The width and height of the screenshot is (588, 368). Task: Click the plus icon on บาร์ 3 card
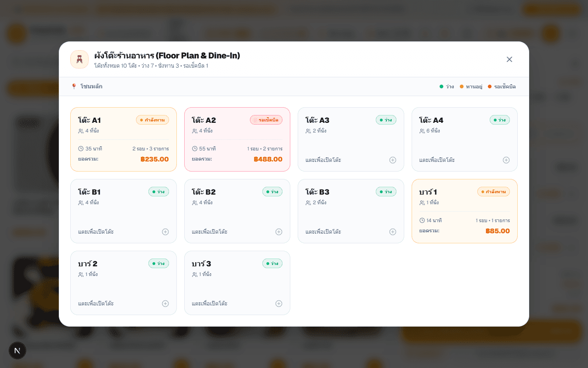point(279,304)
